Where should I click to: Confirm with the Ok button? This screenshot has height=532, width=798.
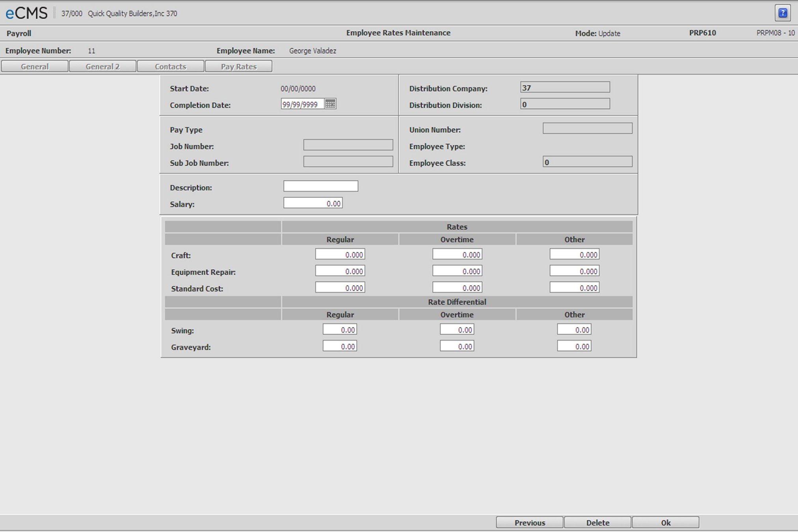click(666, 523)
